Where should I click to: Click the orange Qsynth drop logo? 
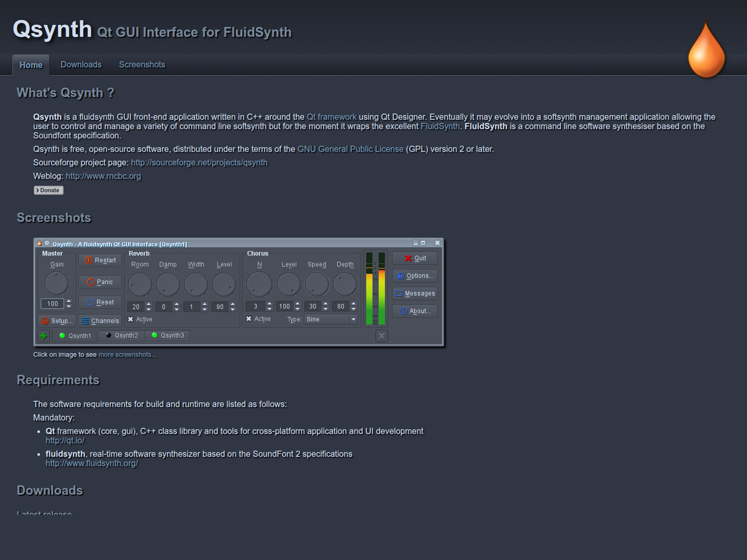(706, 49)
